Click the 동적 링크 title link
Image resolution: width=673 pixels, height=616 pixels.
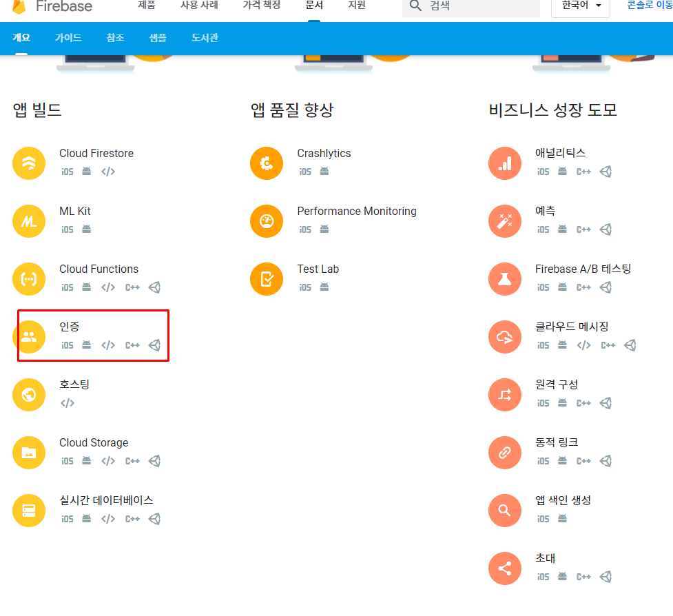(x=557, y=442)
